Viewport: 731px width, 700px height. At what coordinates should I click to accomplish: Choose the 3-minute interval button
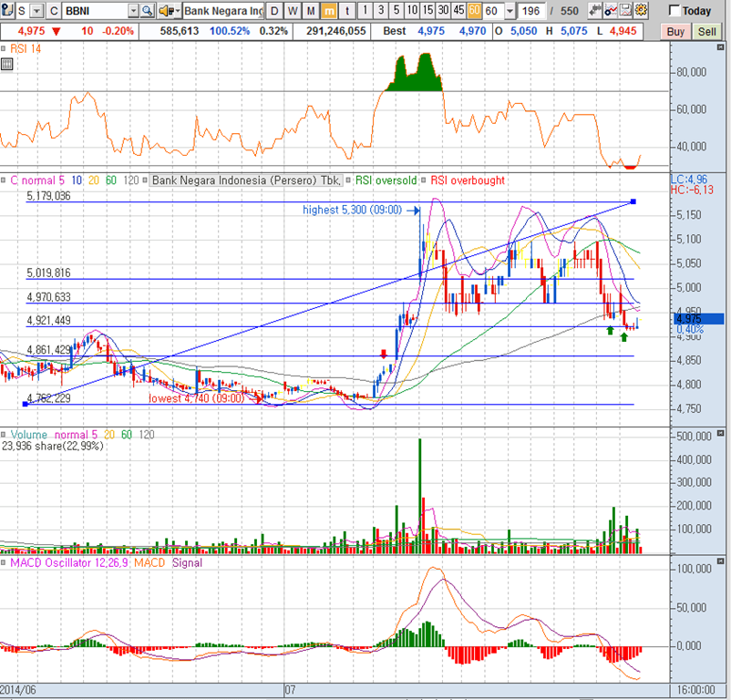[x=381, y=10]
